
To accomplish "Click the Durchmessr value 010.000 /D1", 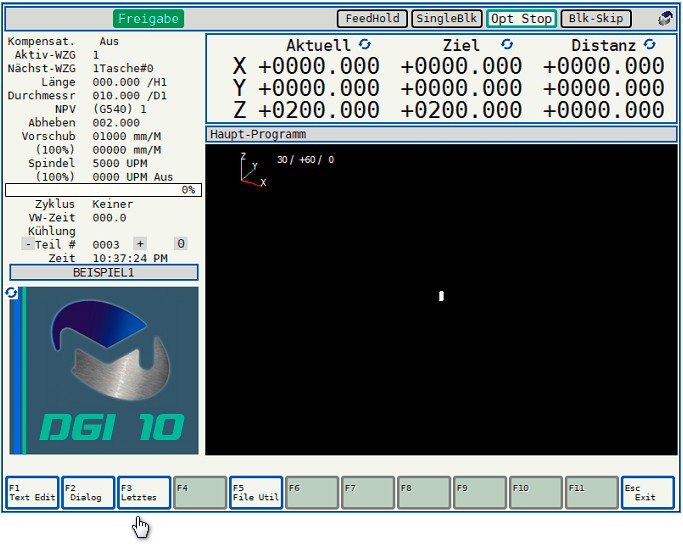I will pos(129,95).
